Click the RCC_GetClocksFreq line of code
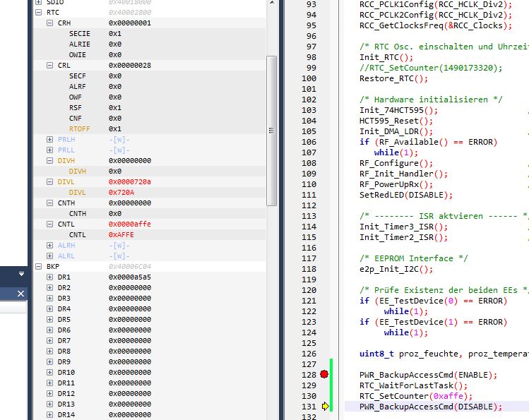The width and height of the screenshot is (529, 420). tap(436, 25)
